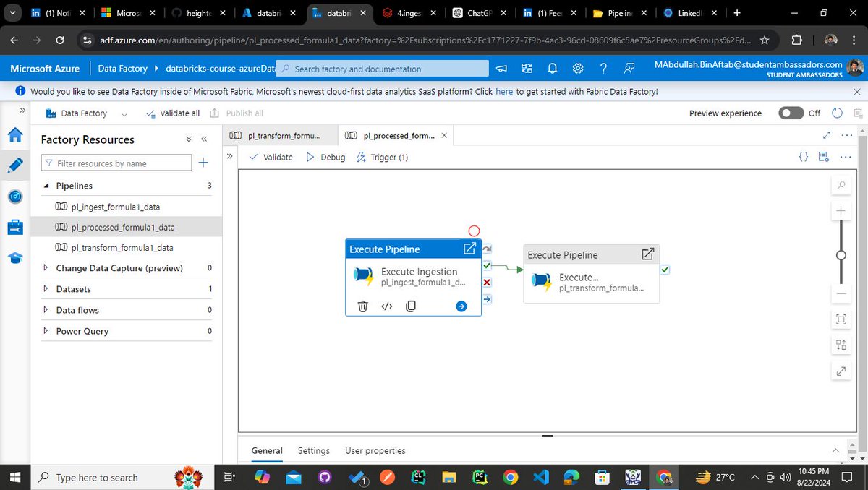Select the Author pencil icon in sidebar
868x490 pixels.
pyautogui.click(x=15, y=164)
